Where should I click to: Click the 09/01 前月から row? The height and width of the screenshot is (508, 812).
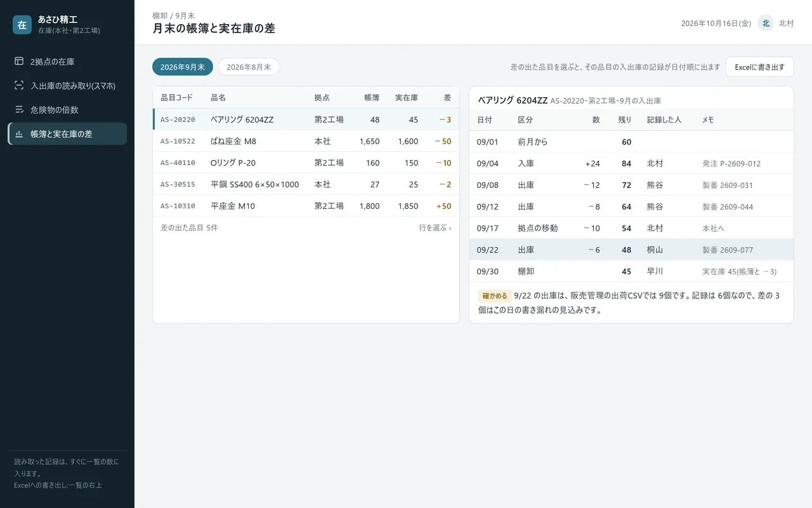click(631, 142)
